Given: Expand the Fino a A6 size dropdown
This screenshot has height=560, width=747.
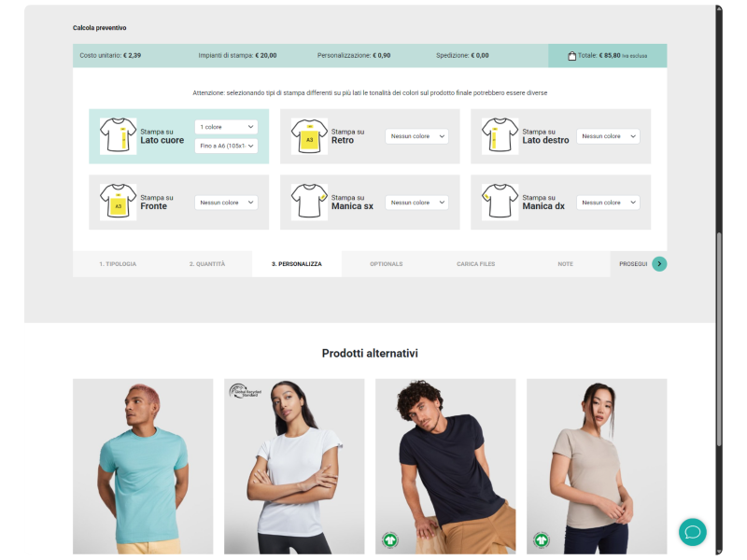Looking at the screenshot, I should (226, 146).
